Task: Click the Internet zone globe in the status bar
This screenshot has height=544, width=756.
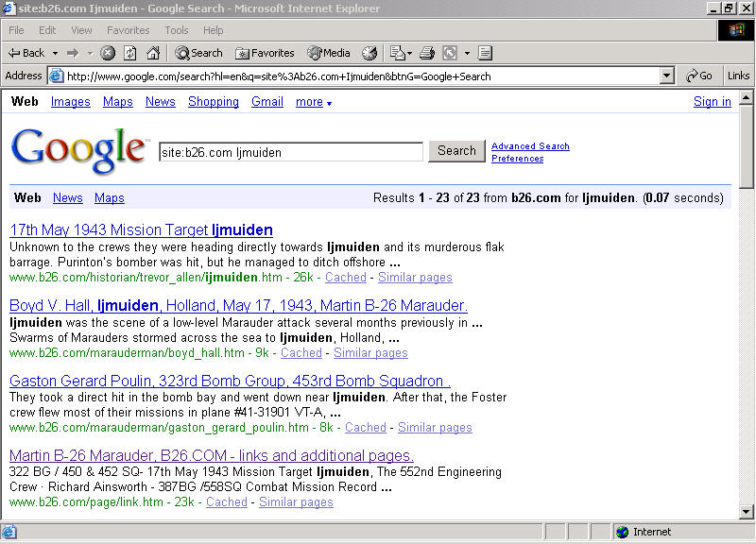Action: tap(623, 532)
